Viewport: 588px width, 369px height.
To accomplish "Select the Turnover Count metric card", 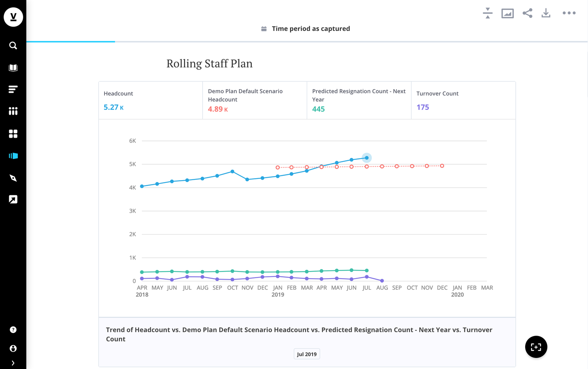I will point(463,100).
